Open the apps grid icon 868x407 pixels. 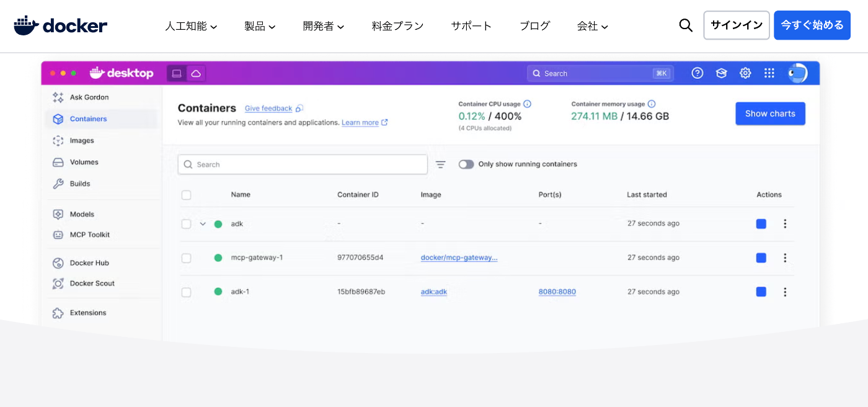click(x=769, y=73)
